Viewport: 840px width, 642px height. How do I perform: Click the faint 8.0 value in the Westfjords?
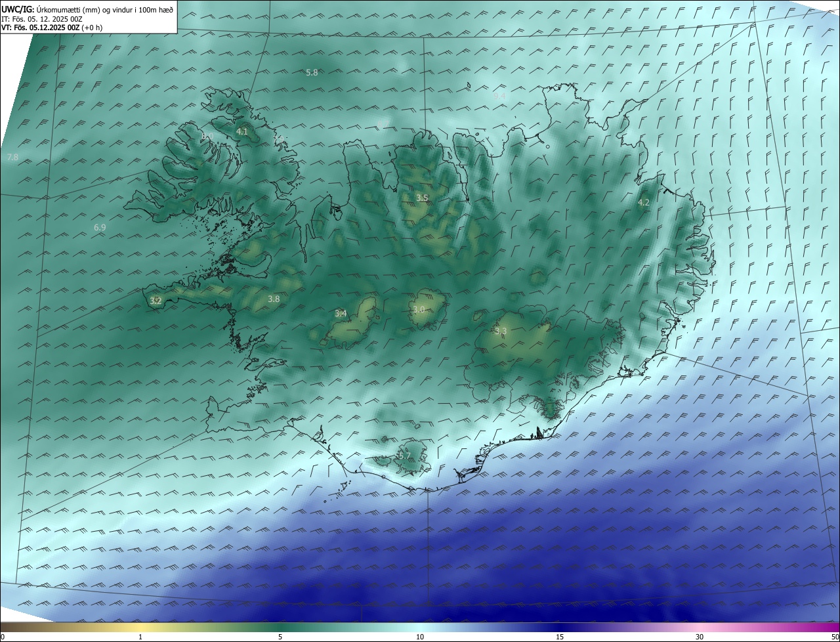pos(207,136)
